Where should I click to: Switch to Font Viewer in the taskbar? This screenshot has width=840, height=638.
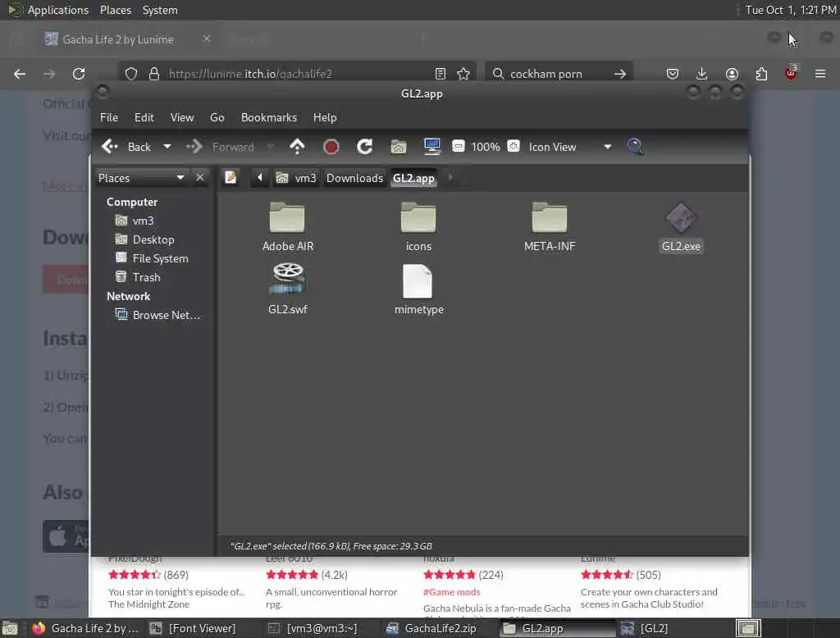point(193,628)
